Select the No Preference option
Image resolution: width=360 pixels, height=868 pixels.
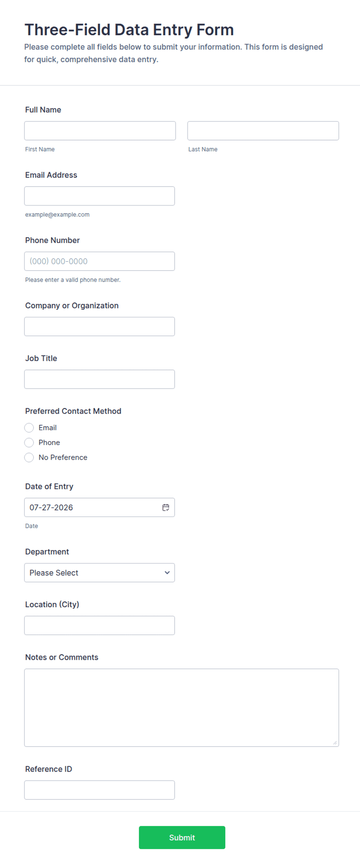click(x=29, y=457)
